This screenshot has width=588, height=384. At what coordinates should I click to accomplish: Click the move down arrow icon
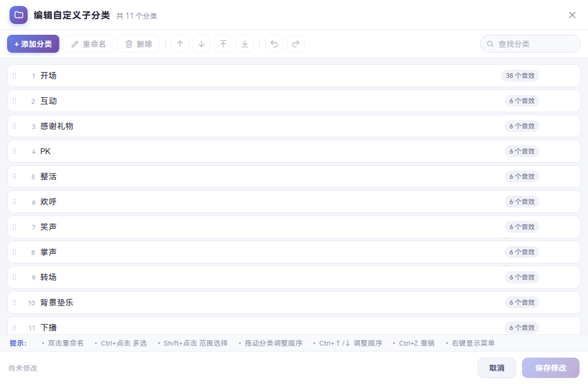(x=202, y=44)
